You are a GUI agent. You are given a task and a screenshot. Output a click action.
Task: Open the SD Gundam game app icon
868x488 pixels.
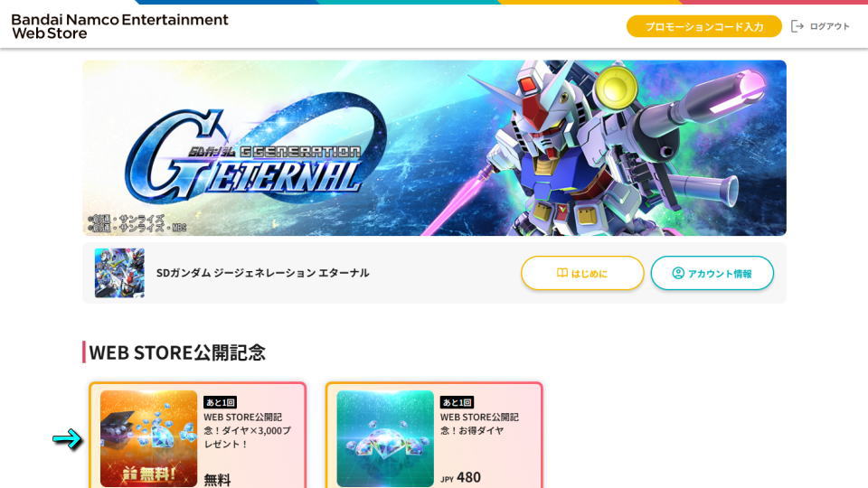point(119,273)
